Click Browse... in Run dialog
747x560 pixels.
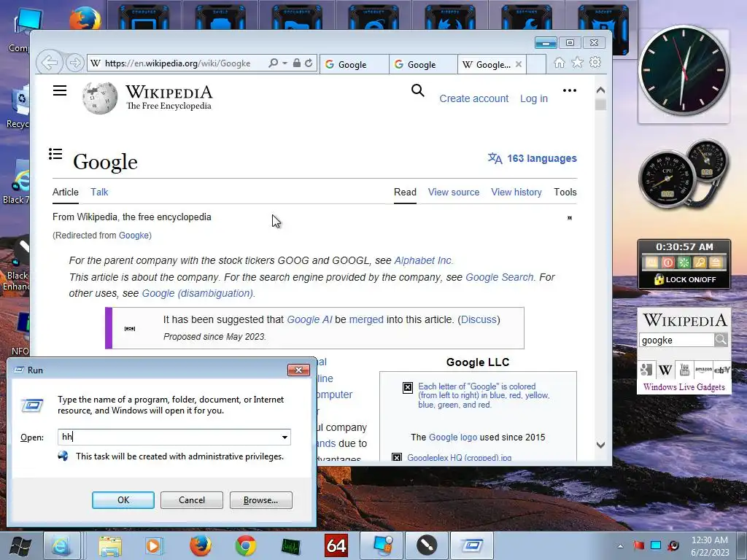(x=260, y=500)
